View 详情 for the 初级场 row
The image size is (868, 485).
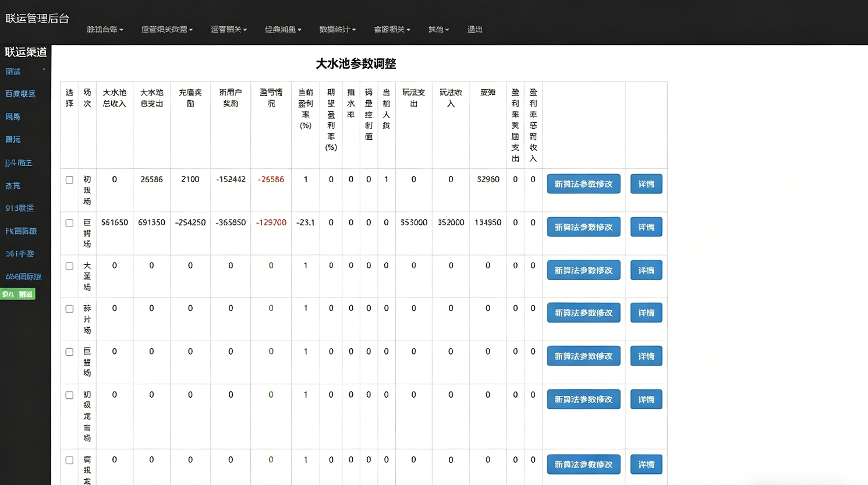point(646,184)
